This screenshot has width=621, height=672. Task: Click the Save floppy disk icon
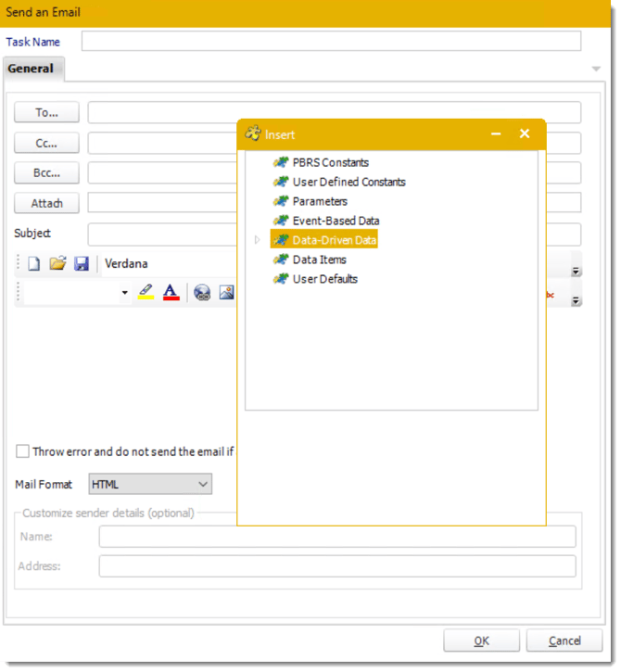pos(82,263)
